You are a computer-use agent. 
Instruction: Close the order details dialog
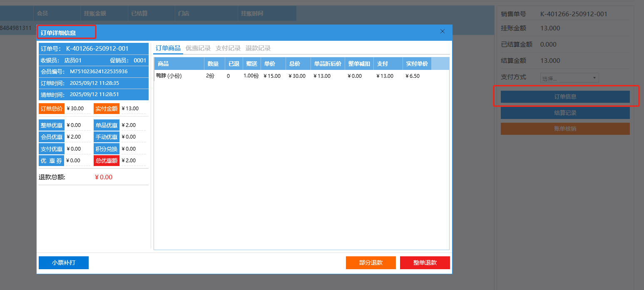point(443,31)
